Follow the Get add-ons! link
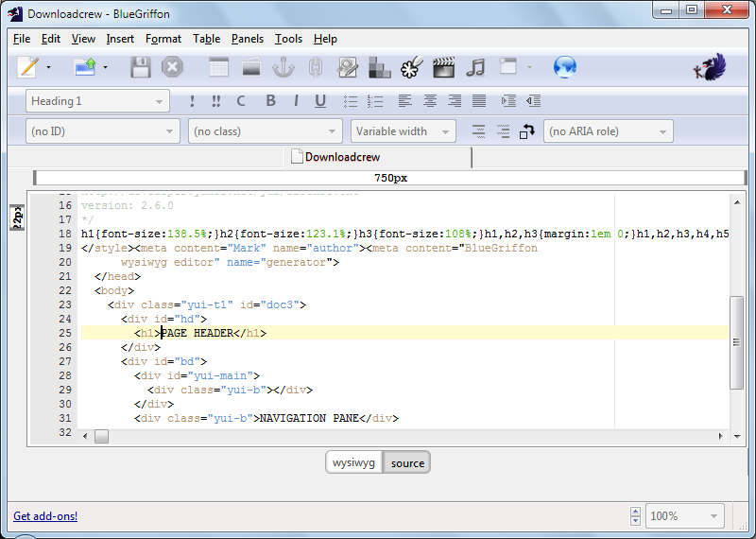756x539 pixels. (45, 516)
